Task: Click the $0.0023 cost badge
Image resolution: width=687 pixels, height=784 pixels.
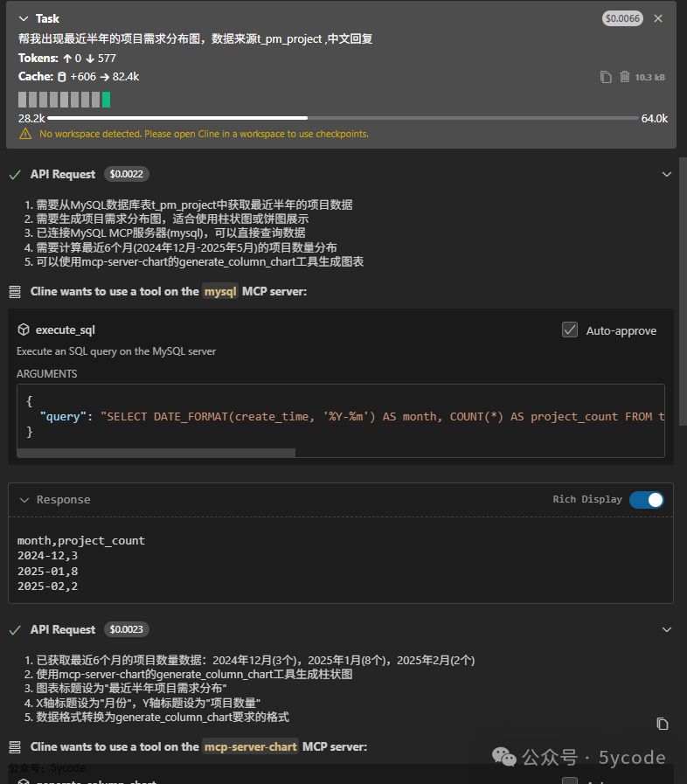Action: (127, 629)
